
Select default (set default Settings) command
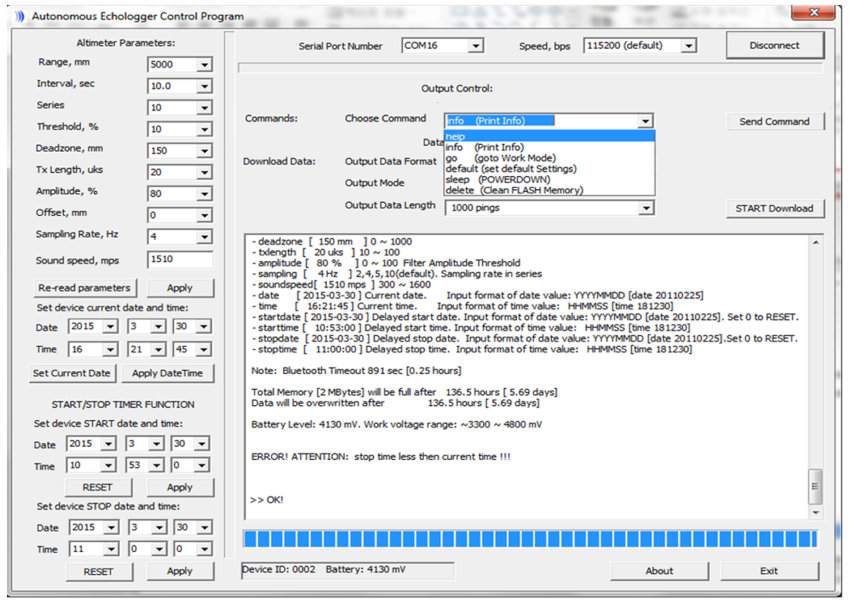(549, 169)
